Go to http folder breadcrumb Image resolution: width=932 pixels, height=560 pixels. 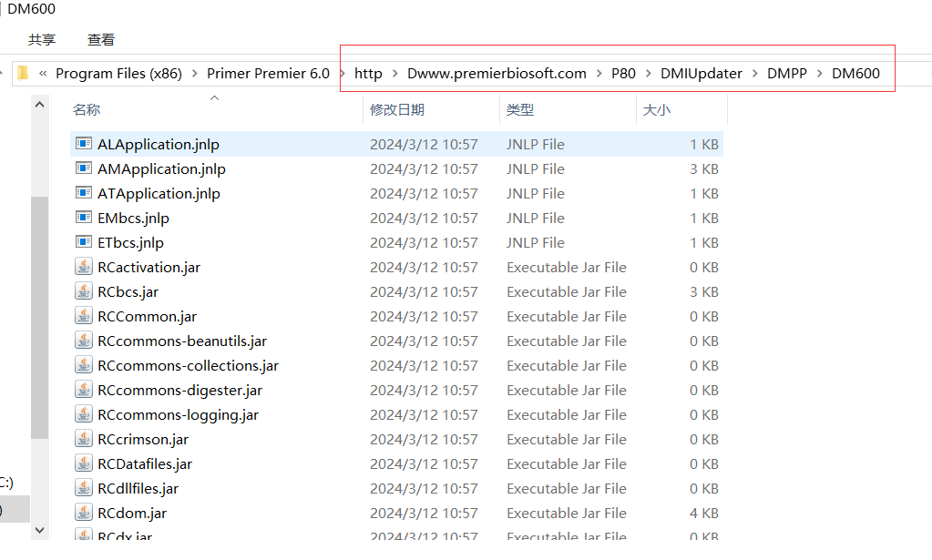(369, 73)
